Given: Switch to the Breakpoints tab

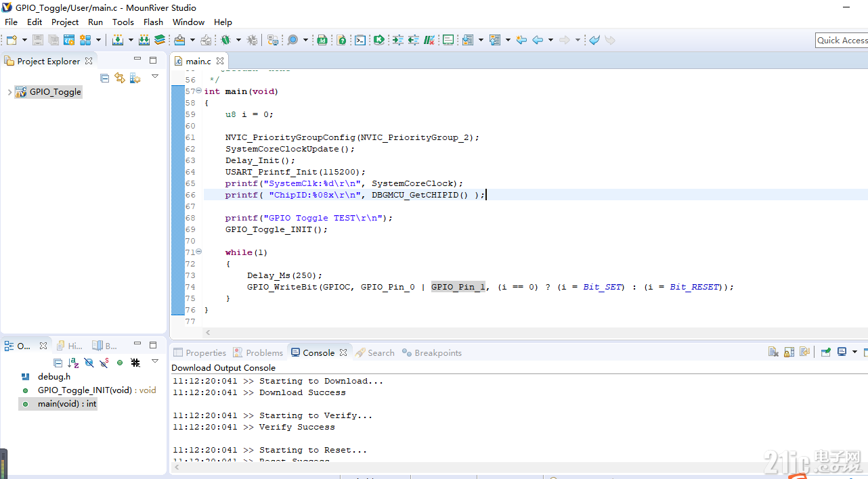Looking at the screenshot, I should point(431,352).
